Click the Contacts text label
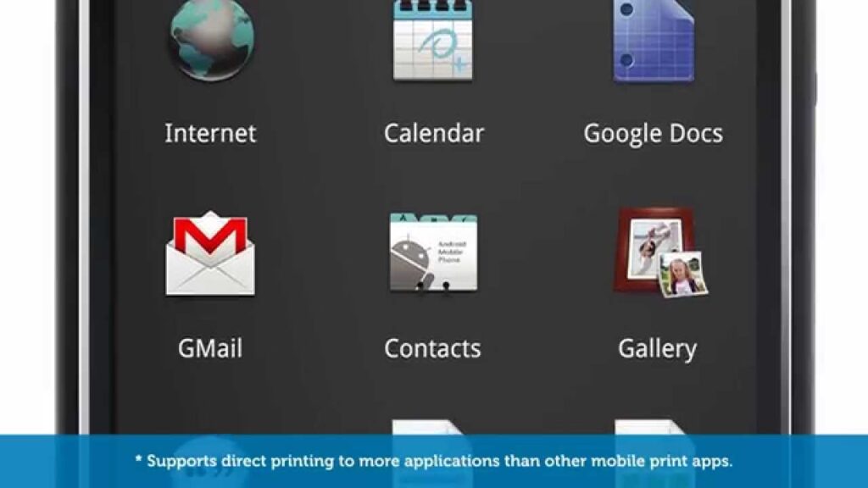 coord(433,348)
